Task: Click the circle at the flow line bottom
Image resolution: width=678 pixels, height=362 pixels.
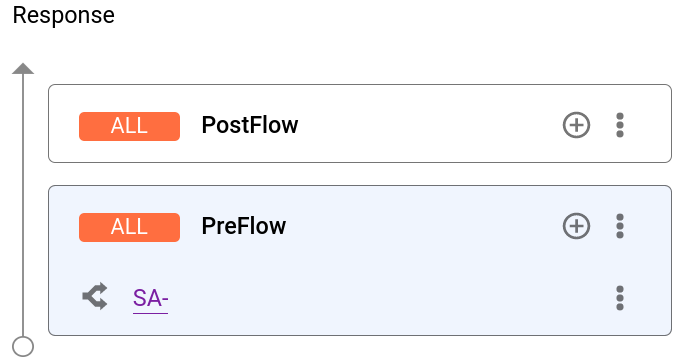Action: pyautogui.click(x=23, y=346)
